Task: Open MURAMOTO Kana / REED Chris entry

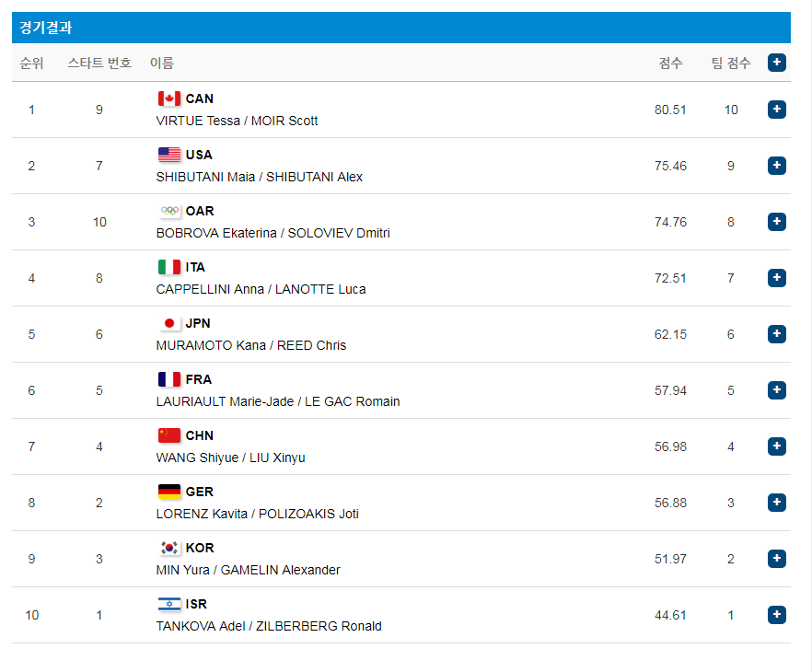Action: 251,345
